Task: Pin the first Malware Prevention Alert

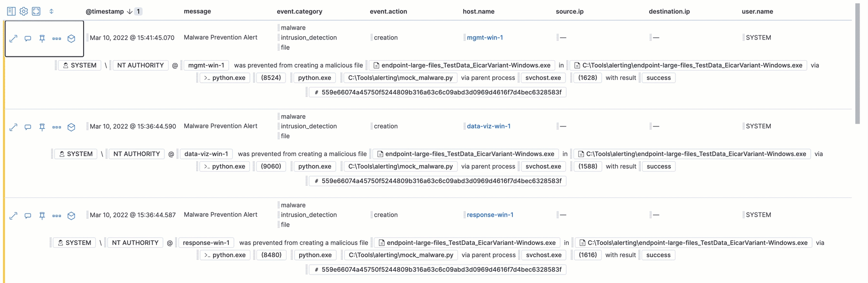Action: tap(42, 39)
